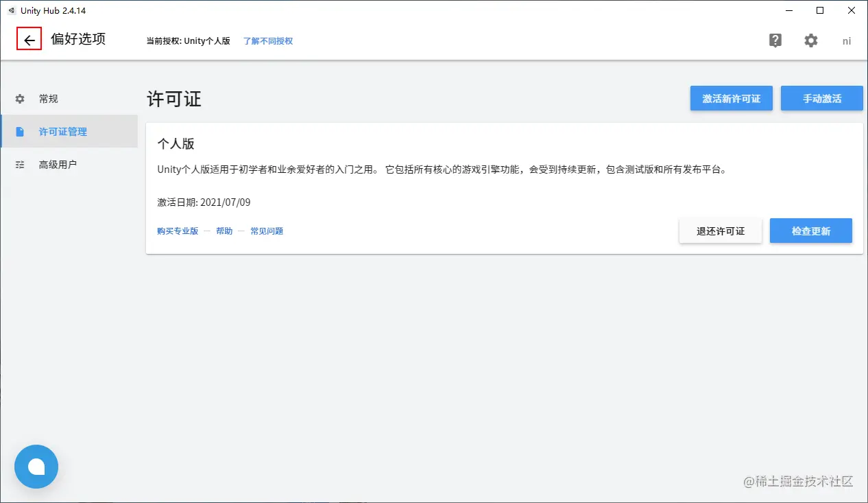This screenshot has width=868, height=503.
Task: Maximize the Unity Hub window
Action: (820, 10)
